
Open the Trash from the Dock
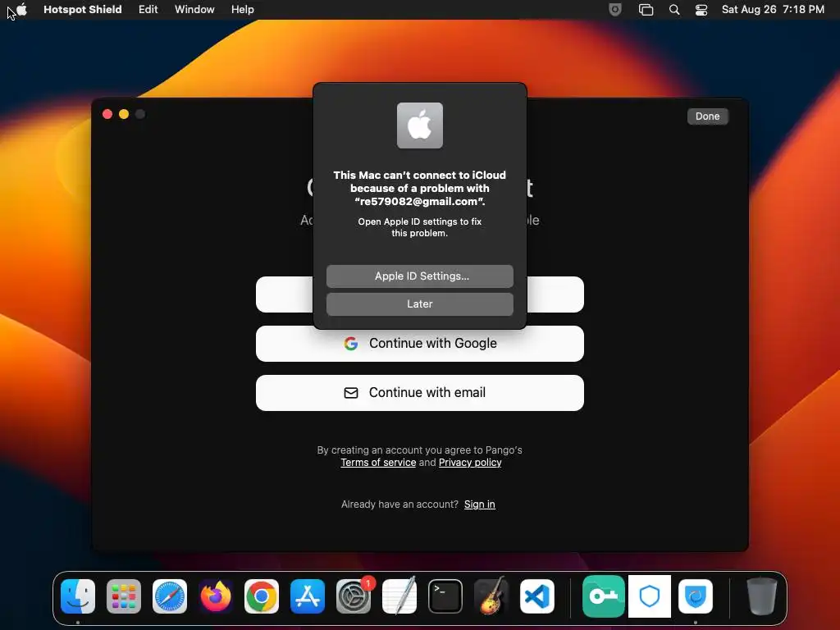pyautogui.click(x=761, y=596)
